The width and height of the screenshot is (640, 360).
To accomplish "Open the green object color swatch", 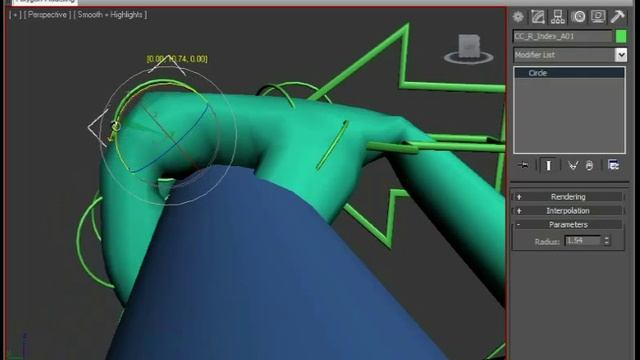I will point(621,36).
